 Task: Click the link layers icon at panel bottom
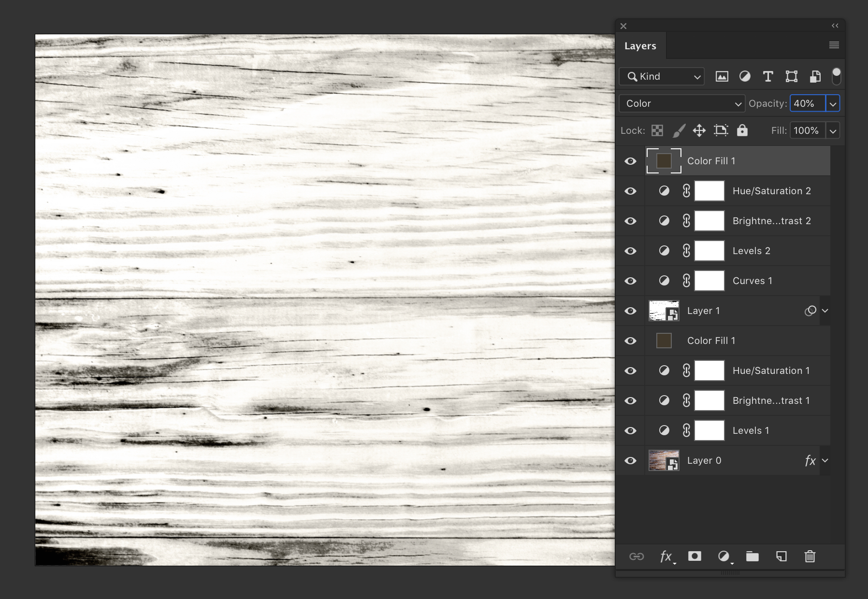click(637, 556)
